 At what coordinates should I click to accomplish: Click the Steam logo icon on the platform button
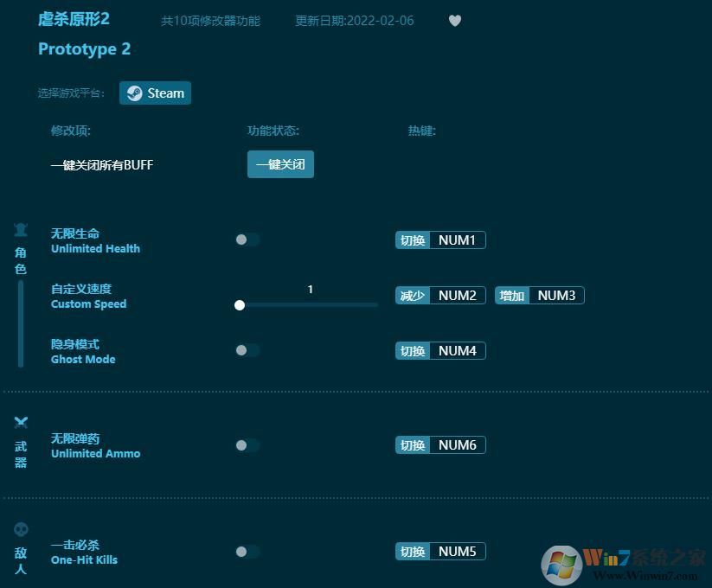pos(135,93)
